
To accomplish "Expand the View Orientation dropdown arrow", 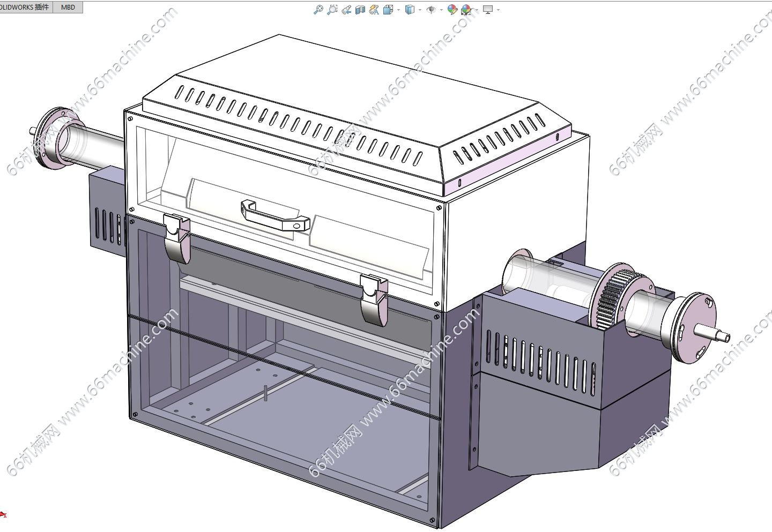I will (x=398, y=10).
